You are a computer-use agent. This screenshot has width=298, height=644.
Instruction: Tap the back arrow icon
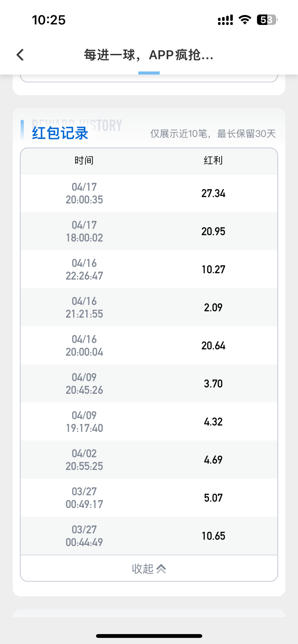pos(20,55)
